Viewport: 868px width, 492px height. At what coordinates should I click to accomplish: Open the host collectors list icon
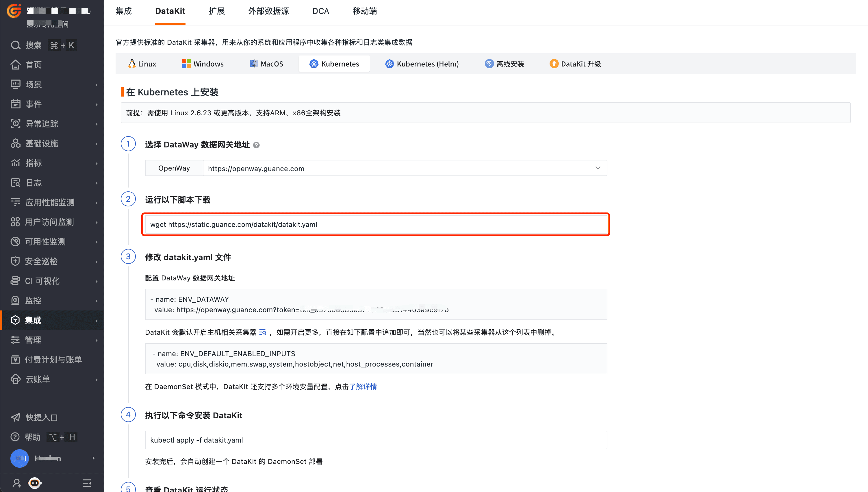point(262,332)
